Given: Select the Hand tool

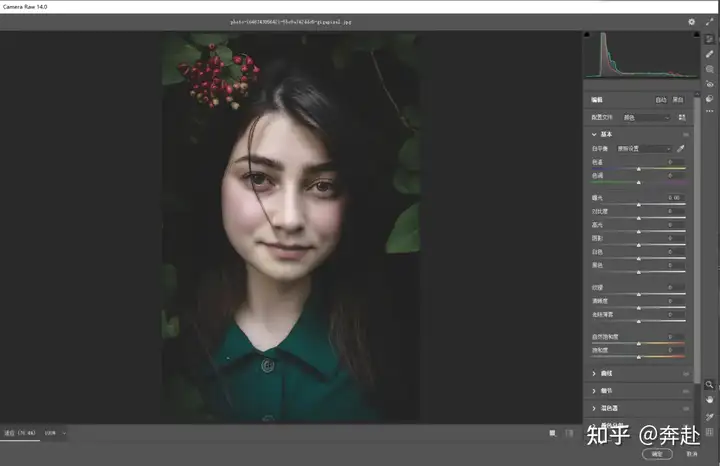Looking at the screenshot, I should coord(709,399).
